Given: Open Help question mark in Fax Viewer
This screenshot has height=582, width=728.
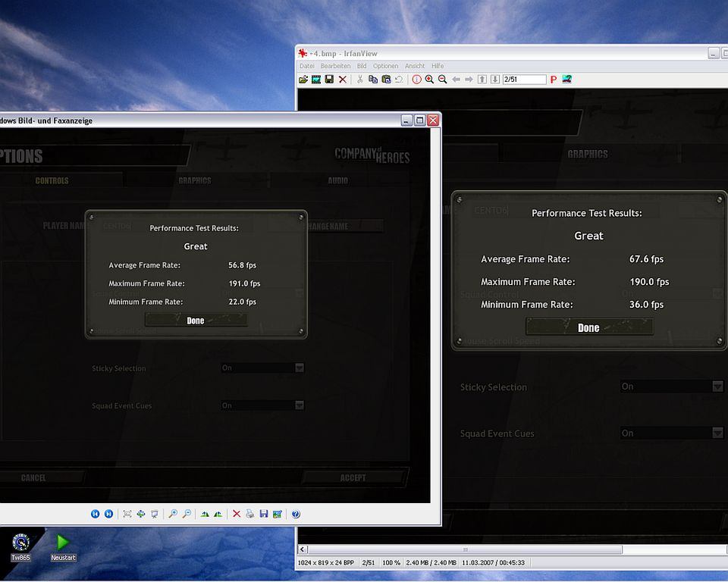Looking at the screenshot, I should (296, 514).
